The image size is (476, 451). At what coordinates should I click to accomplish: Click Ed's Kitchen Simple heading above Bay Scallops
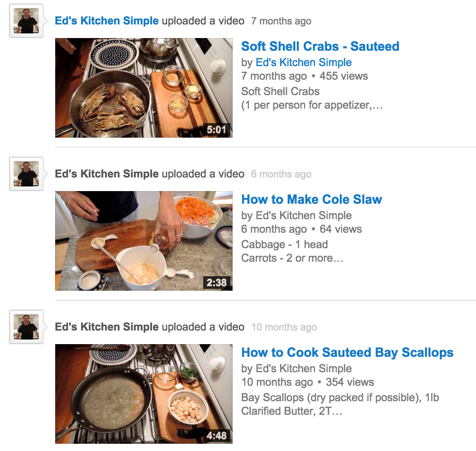click(x=106, y=327)
